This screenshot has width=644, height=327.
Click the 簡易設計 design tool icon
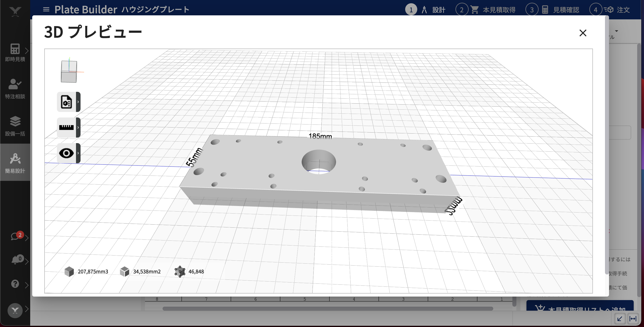pyautogui.click(x=15, y=163)
